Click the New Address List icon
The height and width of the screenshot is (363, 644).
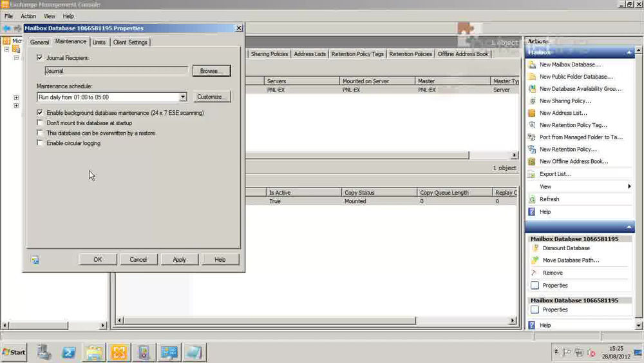(532, 113)
